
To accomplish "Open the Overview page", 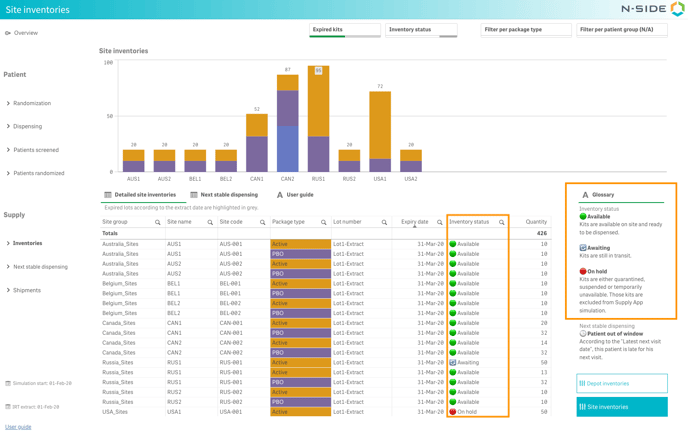I will (25, 33).
